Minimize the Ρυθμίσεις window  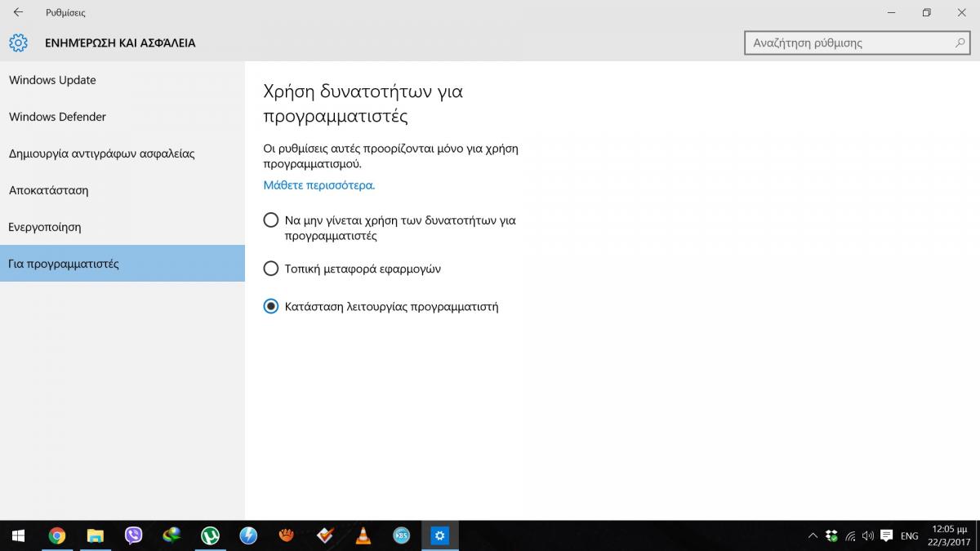(x=889, y=12)
